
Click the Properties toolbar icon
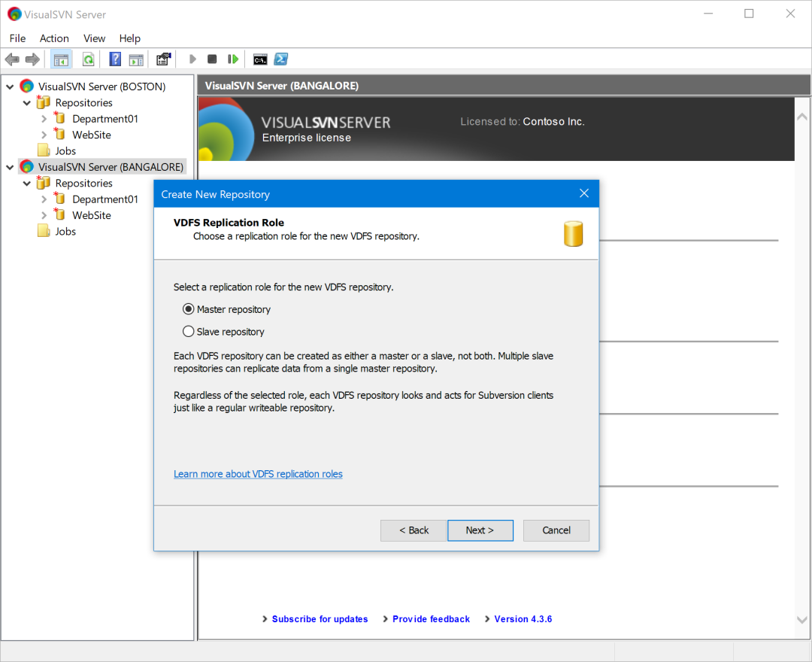164,59
